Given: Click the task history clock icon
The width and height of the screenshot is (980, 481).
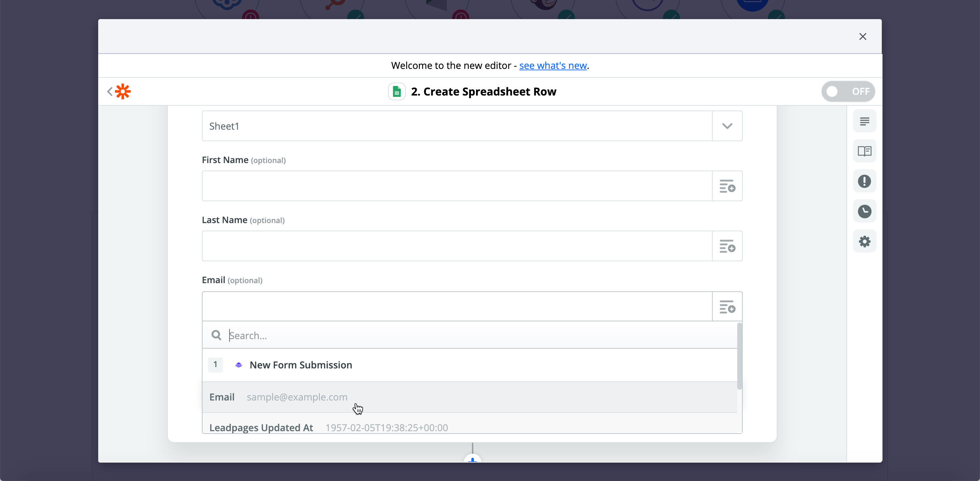Looking at the screenshot, I should pyautogui.click(x=865, y=212).
